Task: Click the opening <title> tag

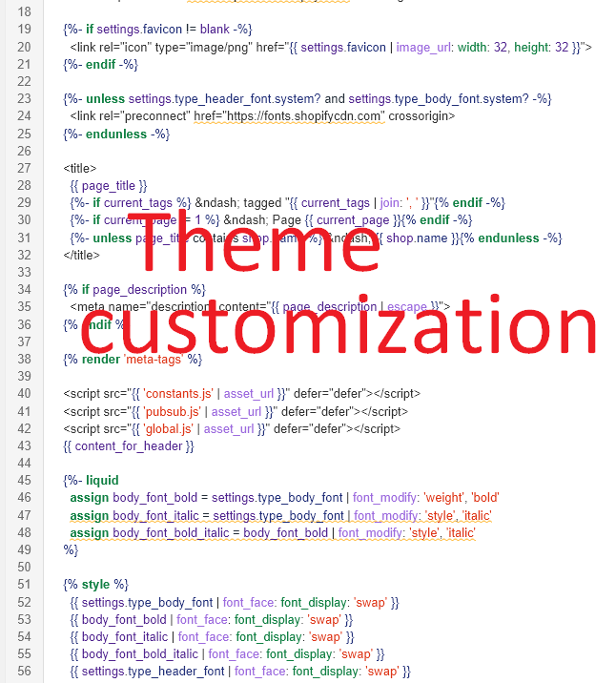Action: coord(80,169)
